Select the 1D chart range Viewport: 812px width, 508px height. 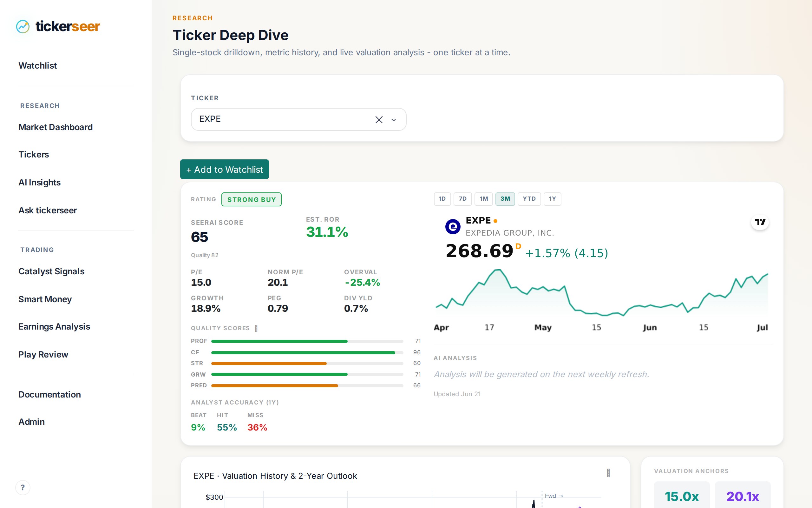click(x=442, y=199)
